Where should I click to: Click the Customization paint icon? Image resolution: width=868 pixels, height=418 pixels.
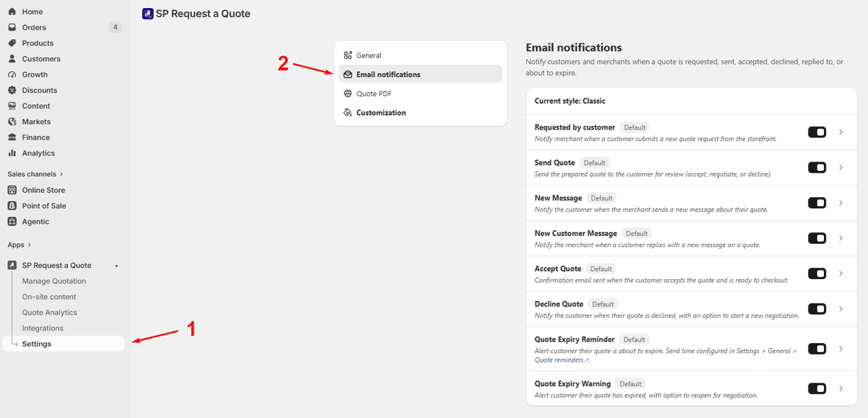[x=348, y=113]
